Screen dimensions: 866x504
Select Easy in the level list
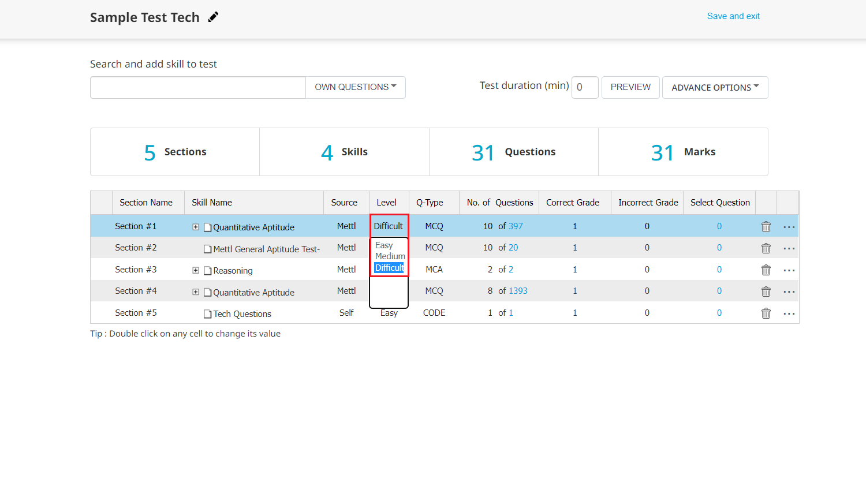(x=384, y=245)
